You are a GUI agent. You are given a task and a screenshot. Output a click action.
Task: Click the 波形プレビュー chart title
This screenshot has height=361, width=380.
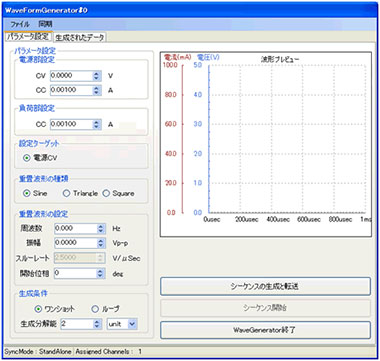click(x=280, y=59)
